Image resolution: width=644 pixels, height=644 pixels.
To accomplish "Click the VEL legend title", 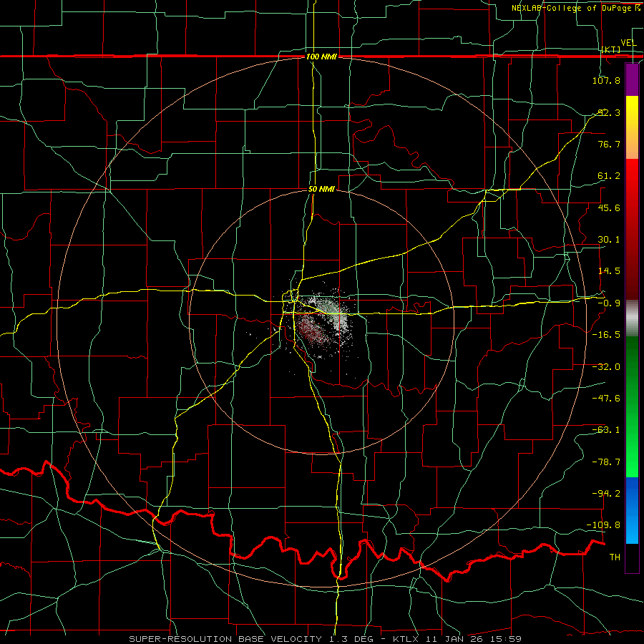I will tap(628, 42).
